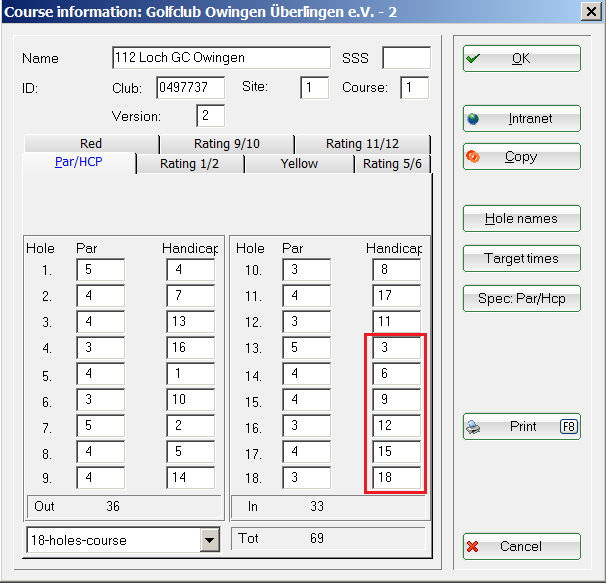
Task: Click the In total value 33
Action: point(317,506)
